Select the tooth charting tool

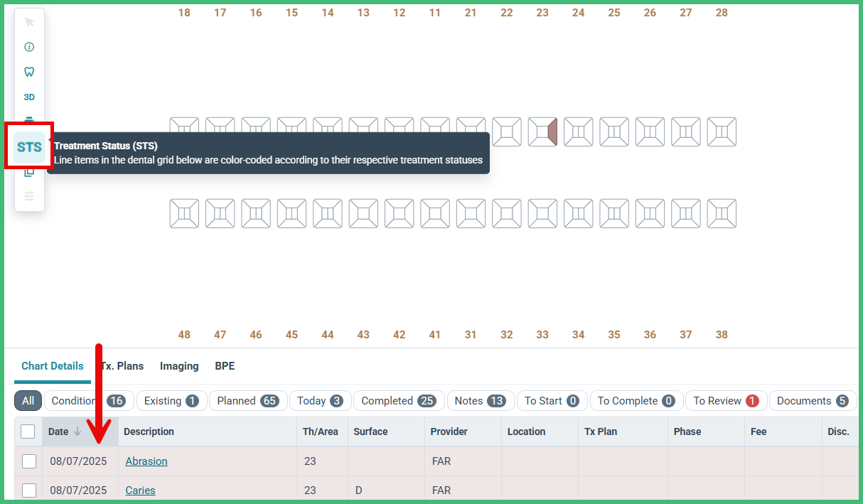click(x=28, y=71)
